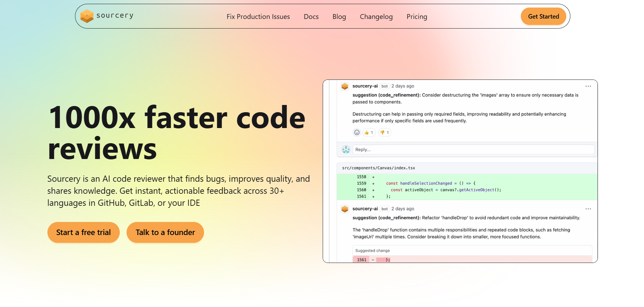644x307 pixels.
Task: Click the Sourcery cube logo icon
Action: (87, 16)
